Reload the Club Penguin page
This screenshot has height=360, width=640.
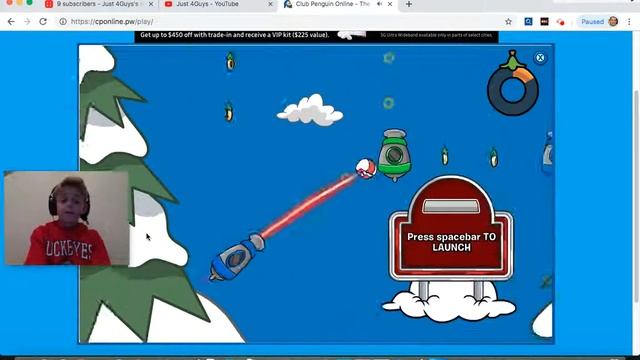point(43,22)
